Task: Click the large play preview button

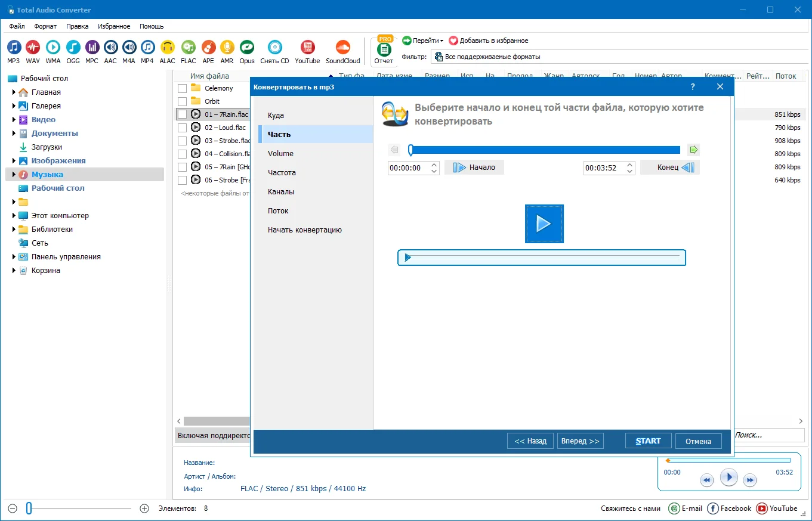Action: pos(544,224)
